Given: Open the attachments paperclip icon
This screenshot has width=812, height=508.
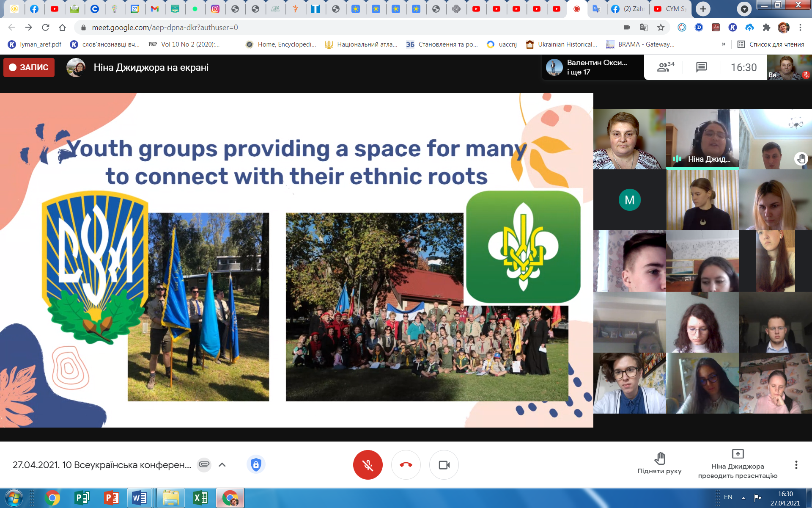Looking at the screenshot, I should [x=204, y=465].
